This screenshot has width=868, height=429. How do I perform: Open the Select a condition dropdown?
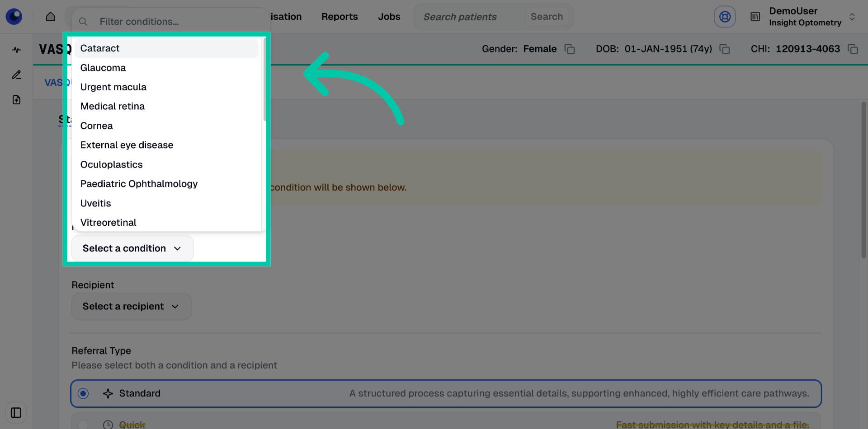pos(132,248)
